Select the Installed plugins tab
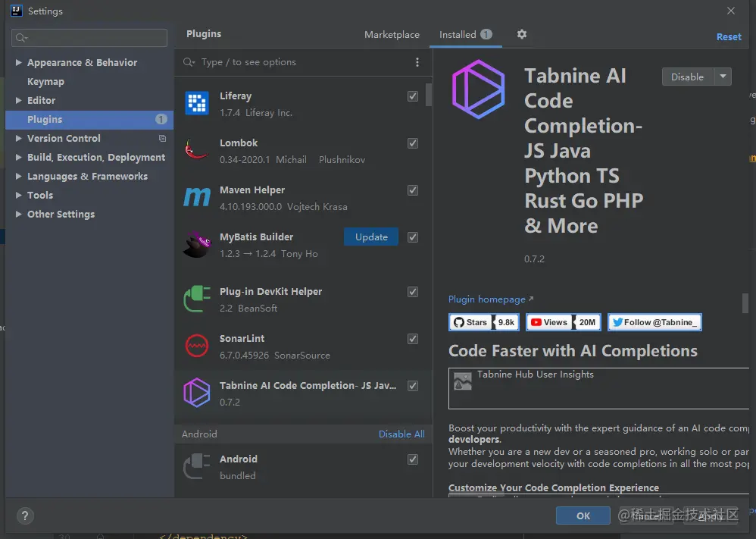 (x=458, y=35)
